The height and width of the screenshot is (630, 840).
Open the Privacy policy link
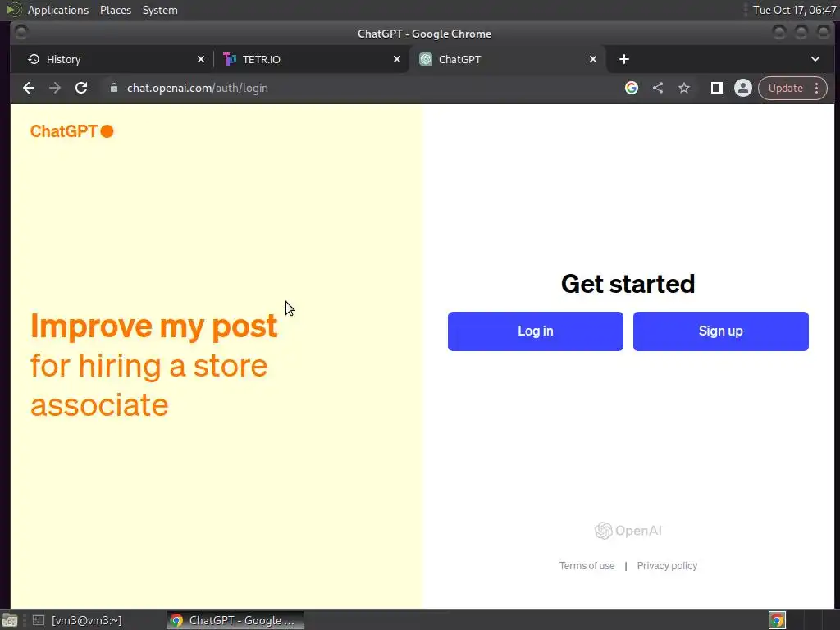coord(667,566)
